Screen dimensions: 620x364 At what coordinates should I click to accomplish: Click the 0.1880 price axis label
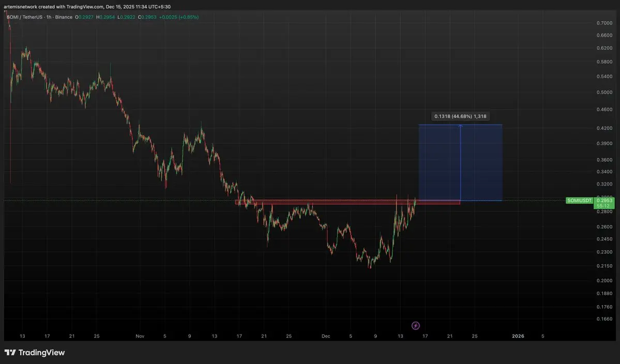click(x=604, y=294)
